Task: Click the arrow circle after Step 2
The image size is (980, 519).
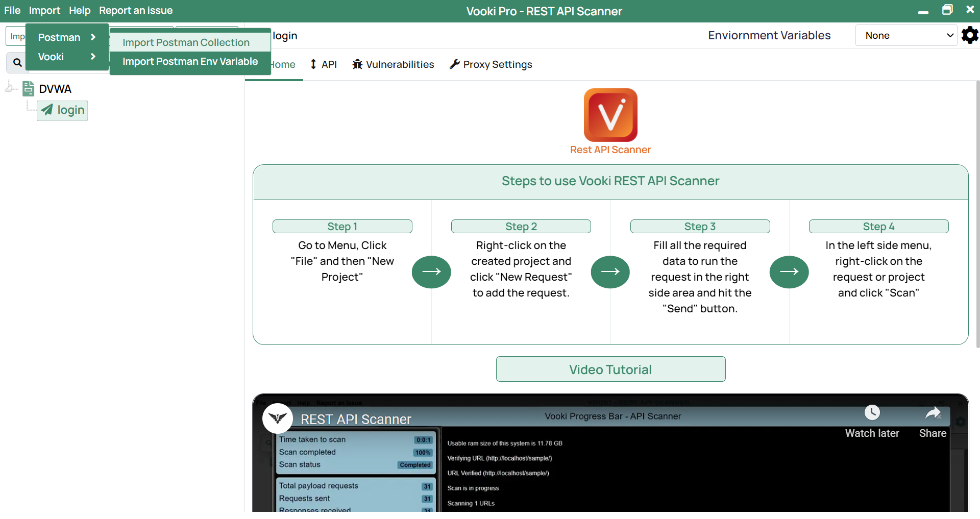Action: (610, 271)
